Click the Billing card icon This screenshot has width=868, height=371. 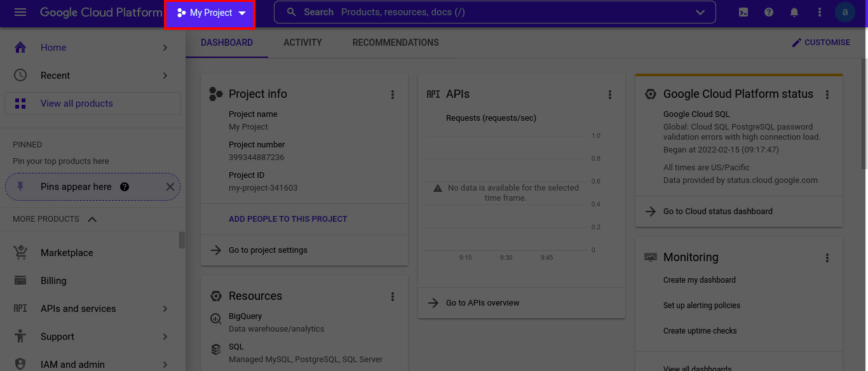20,281
